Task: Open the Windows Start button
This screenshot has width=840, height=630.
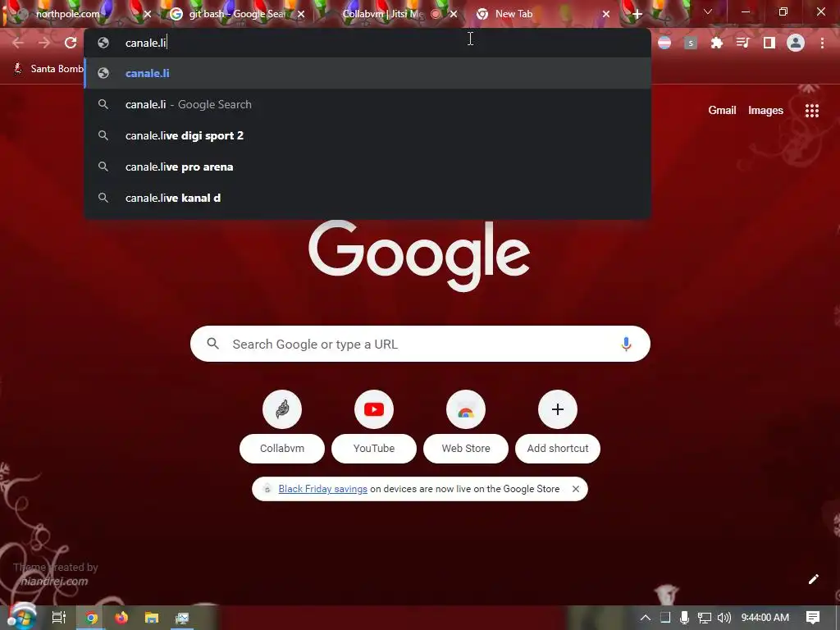Action: [x=21, y=617]
